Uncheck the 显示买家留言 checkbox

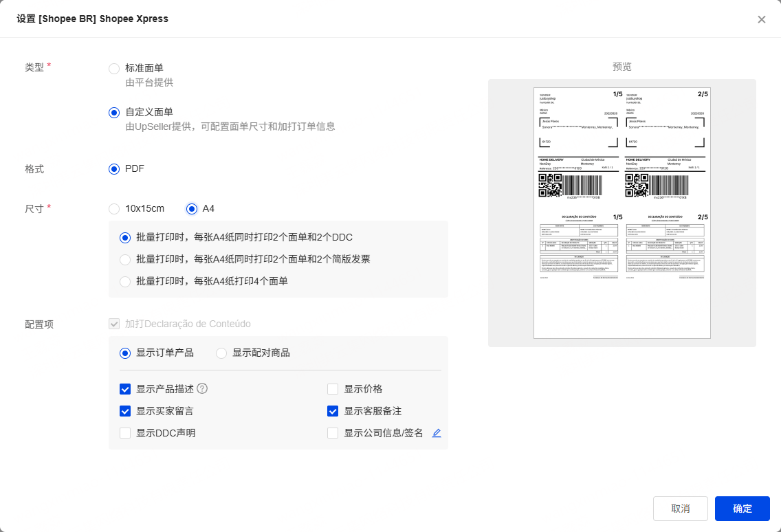125,411
